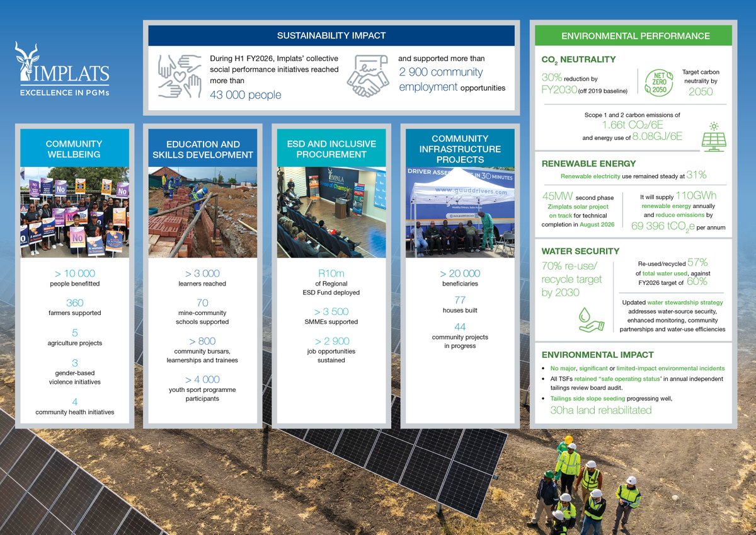756x535 pixels.
Task: Click 'Target carbon neutrality by 2050'
Action: 700,83
